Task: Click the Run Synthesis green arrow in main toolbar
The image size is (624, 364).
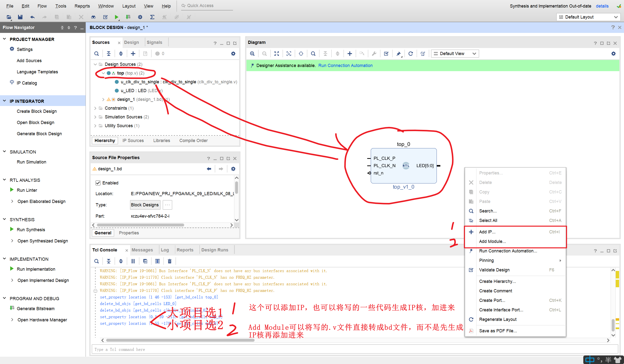Action: (116, 17)
